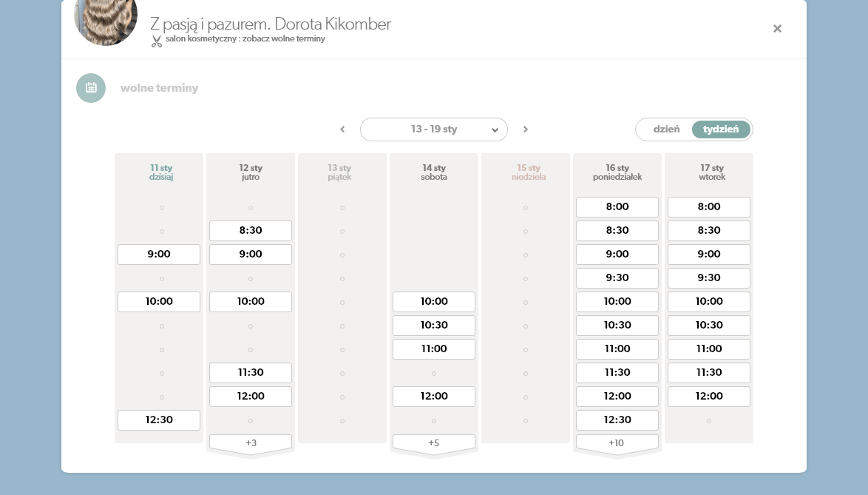Screen dimensions: 868x495
Task: Click the salon kosmetyczny wolne terminy link
Action: (245, 39)
